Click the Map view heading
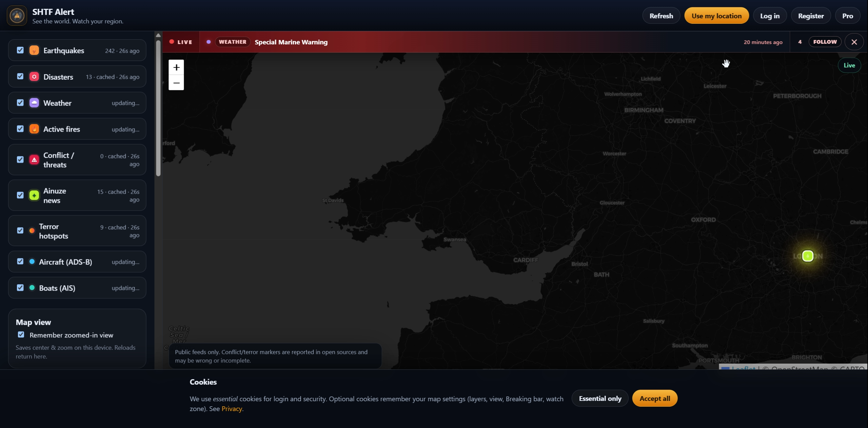Viewport: 868px width, 428px height. pyautogui.click(x=33, y=322)
